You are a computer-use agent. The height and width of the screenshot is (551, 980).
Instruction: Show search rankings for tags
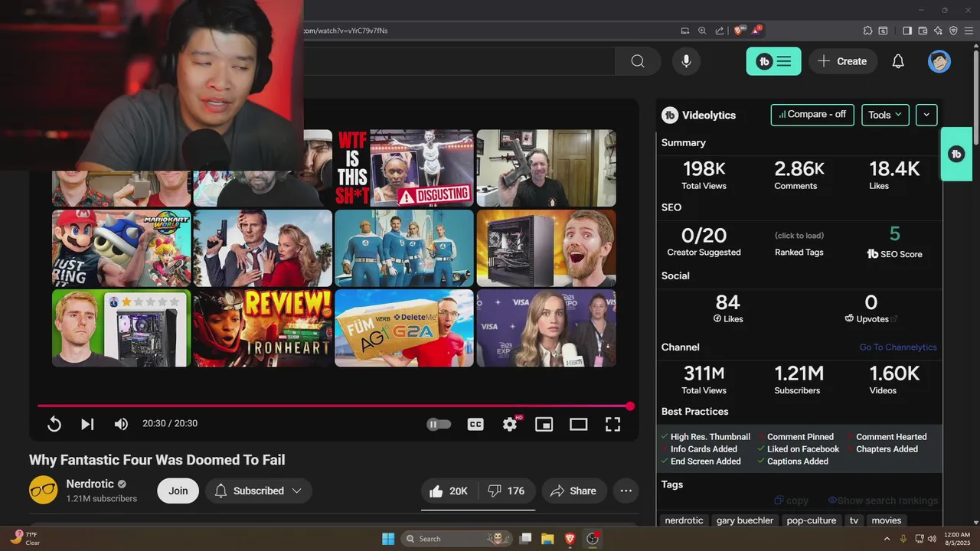point(883,500)
